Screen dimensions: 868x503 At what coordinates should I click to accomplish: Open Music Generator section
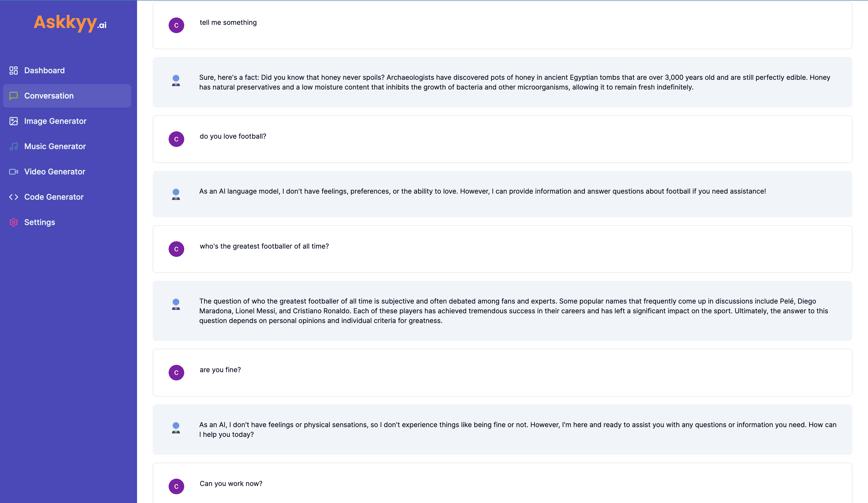[55, 146]
